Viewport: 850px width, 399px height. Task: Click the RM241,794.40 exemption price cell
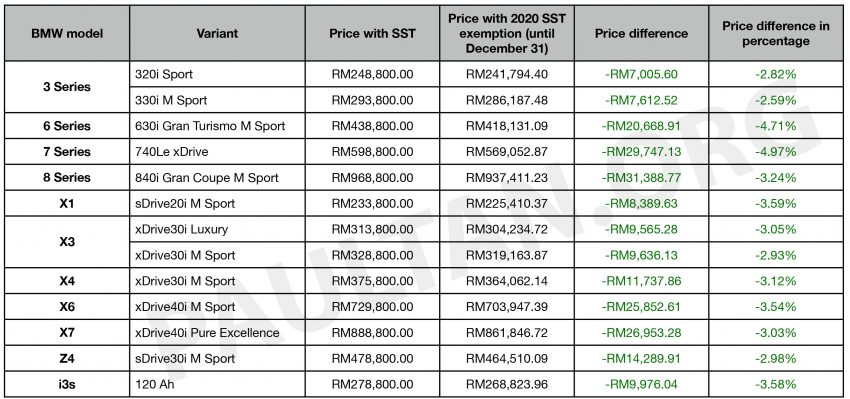[x=507, y=74]
